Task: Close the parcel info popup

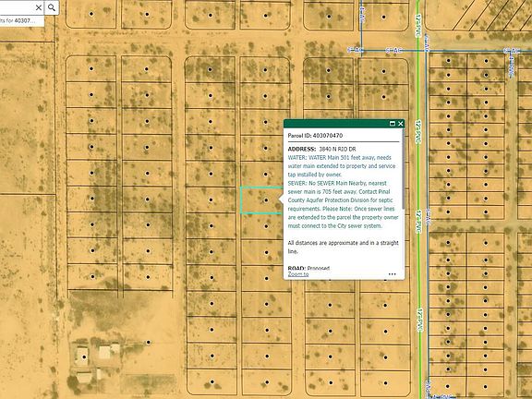Action: pos(400,124)
